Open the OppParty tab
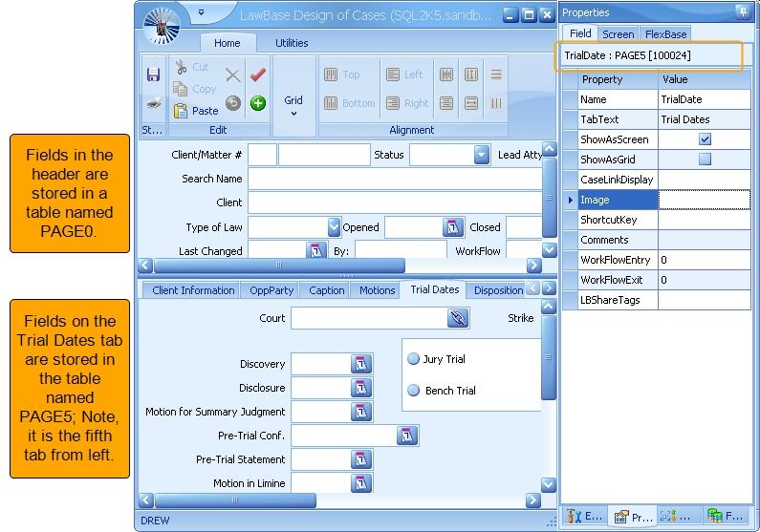This screenshot has height=532, width=760. coord(271,290)
